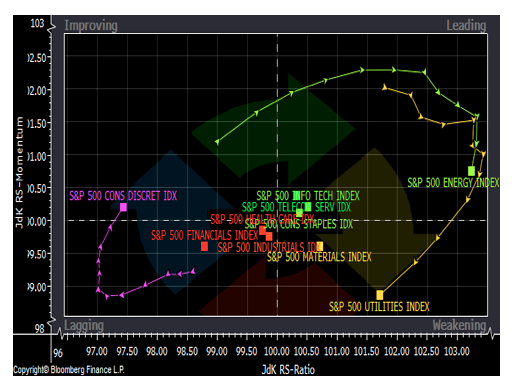The image size is (516, 392).
Task: Click the 98.50 x-axis tick value
Action: tap(187, 351)
